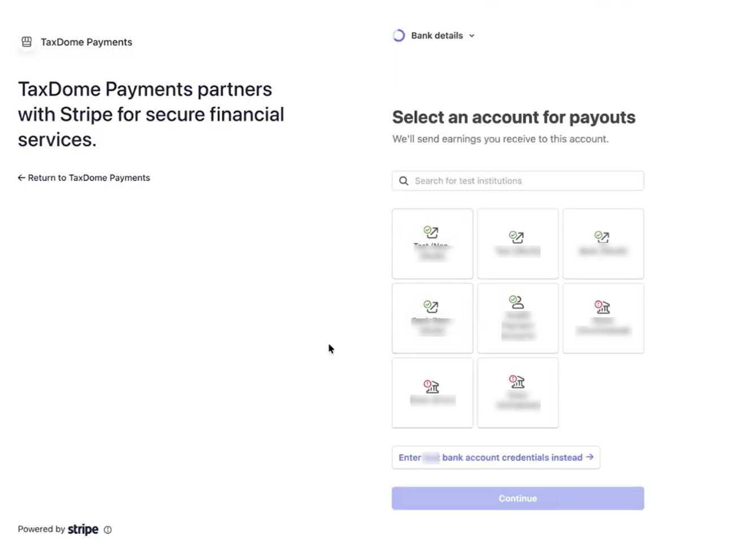Choose the first tile in the bottom row

point(432,393)
